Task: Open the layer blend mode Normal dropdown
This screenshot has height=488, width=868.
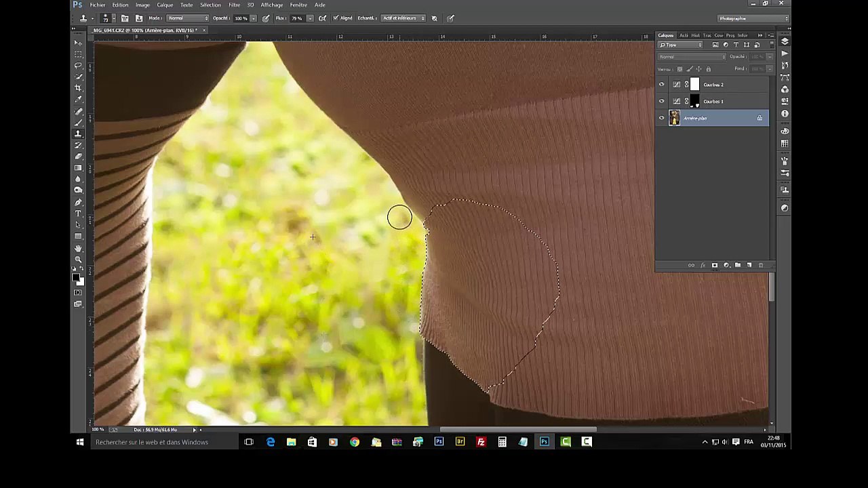Action: tap(692, 57)
